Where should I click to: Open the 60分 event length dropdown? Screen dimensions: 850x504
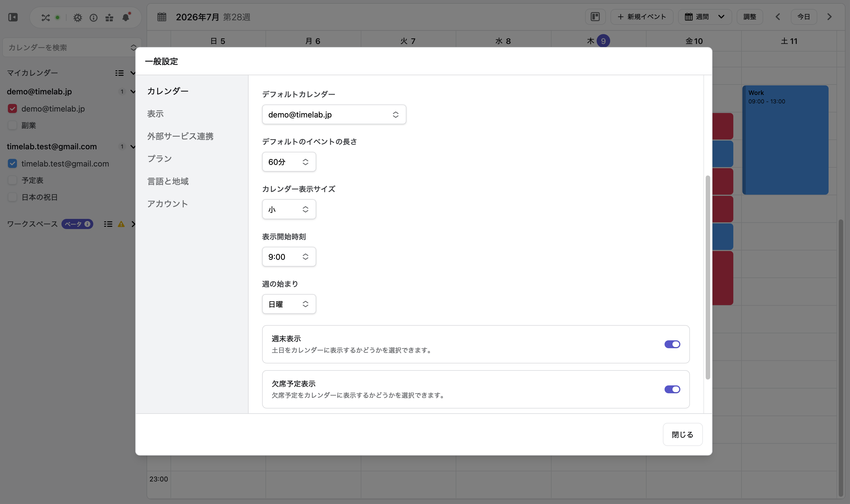pyautogui.click(x=289, y=162)
